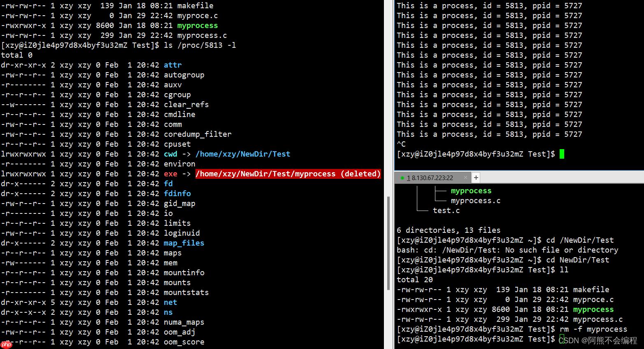Viewport: 644px width, 349px height.
Task: Click the red "exe" symlink name
Action: coord(170,174)
